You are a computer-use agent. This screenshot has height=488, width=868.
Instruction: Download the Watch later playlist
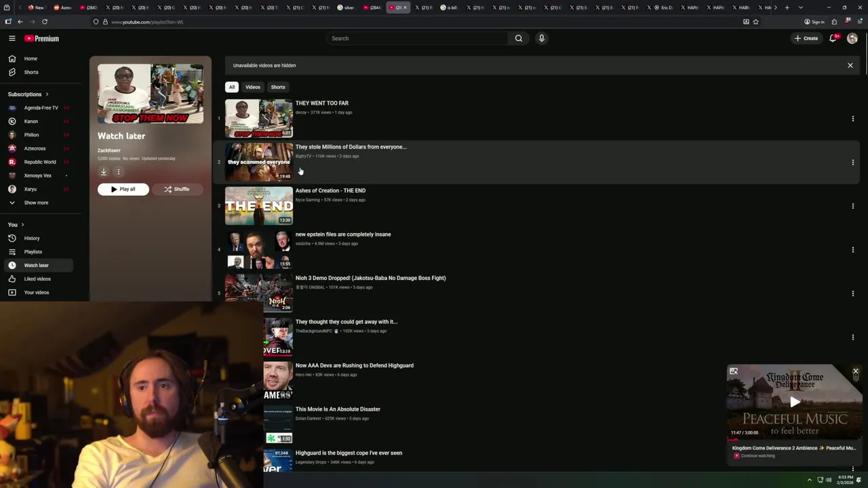click(104, 172)
